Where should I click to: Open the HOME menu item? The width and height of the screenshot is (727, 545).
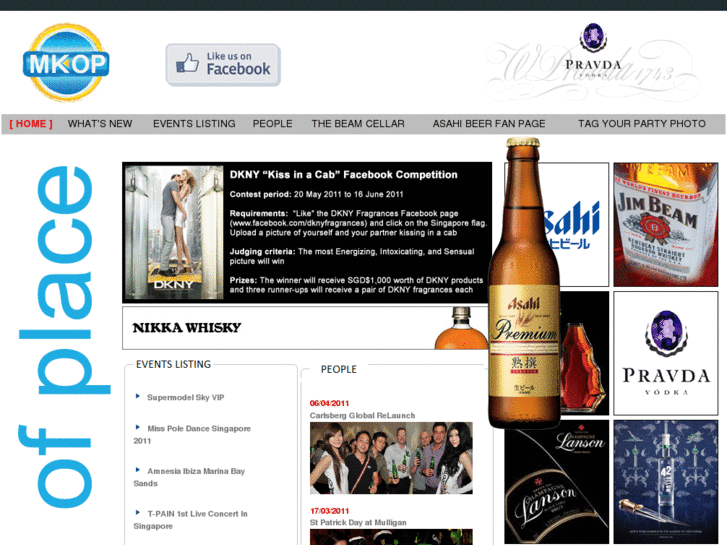31,124
